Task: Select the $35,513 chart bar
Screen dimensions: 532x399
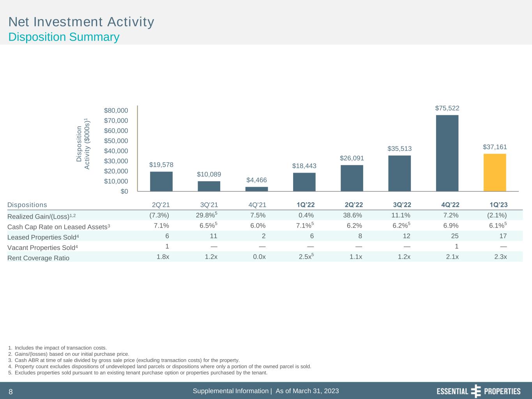Action: (x=399, y=173)
